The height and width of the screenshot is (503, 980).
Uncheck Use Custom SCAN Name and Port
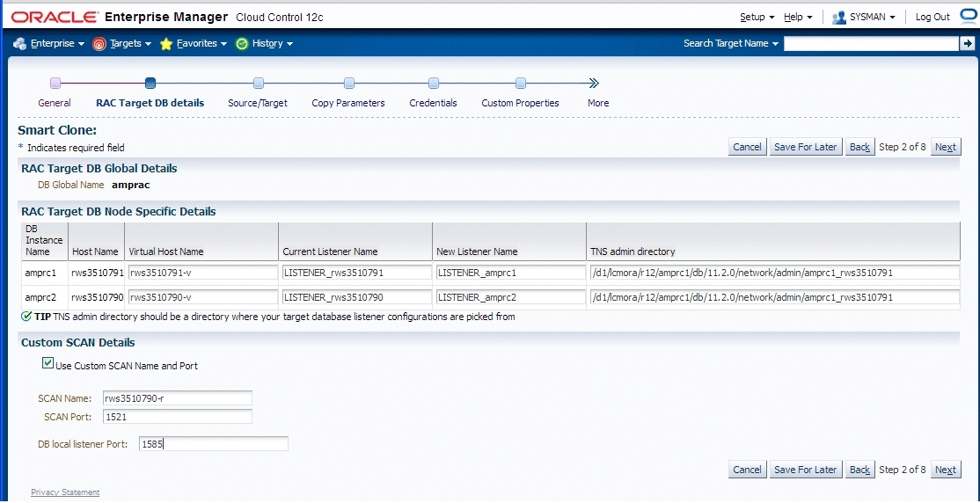tap(48, 363)
